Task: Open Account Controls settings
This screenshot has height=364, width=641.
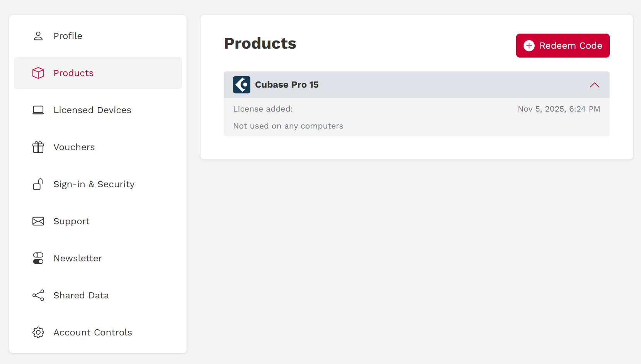Action: (x=93, y=332)
